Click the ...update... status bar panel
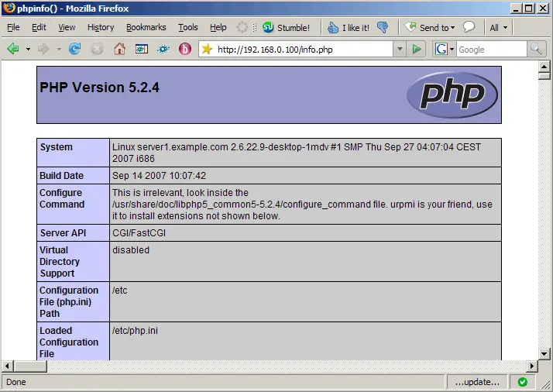Viewport: 553px width, 392px height. pyautogui.click(x=477, y=382)
